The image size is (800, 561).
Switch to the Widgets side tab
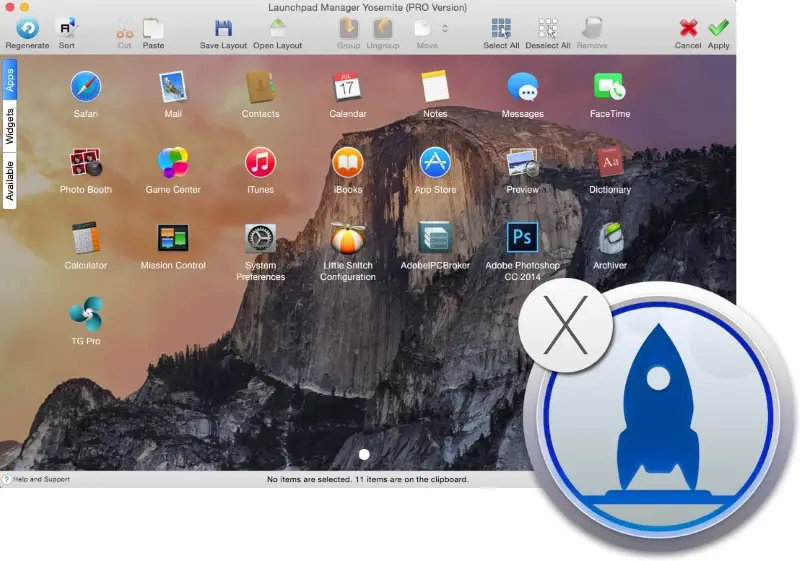(x=10, y=126)
